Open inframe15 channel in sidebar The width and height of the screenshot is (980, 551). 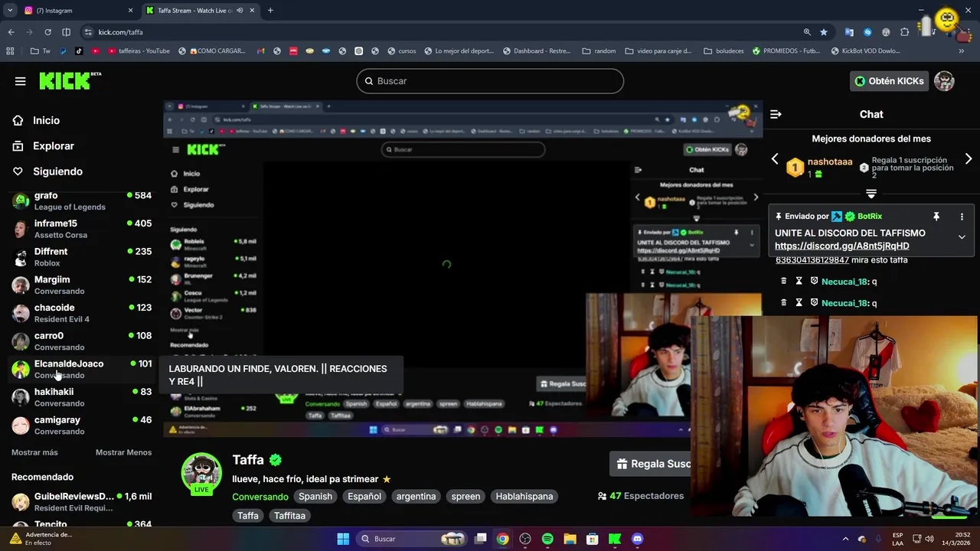(81, 229)
